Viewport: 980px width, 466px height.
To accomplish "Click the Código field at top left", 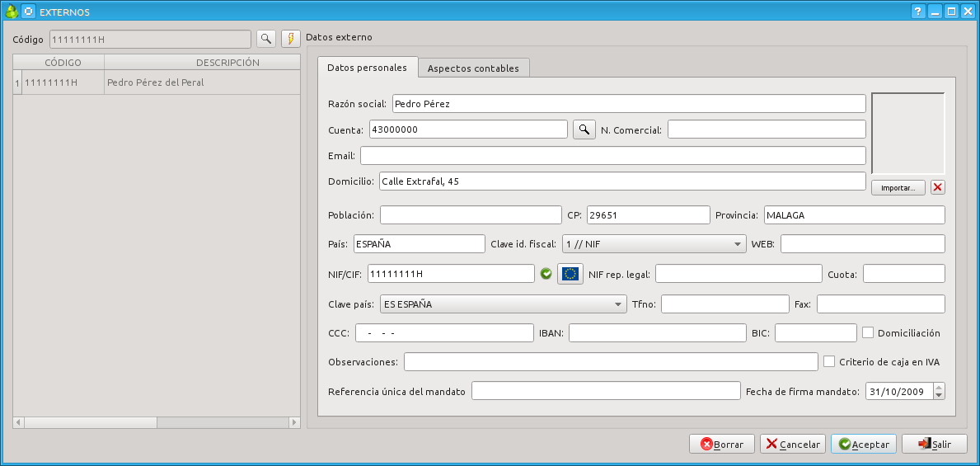I will (150, 40).
